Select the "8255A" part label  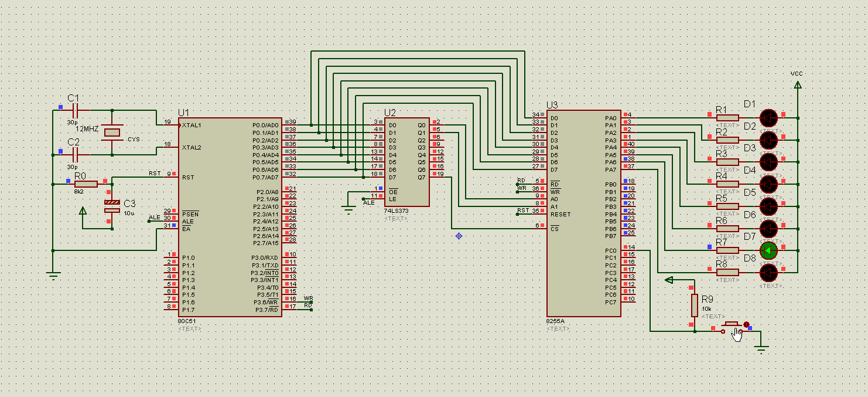556,322
